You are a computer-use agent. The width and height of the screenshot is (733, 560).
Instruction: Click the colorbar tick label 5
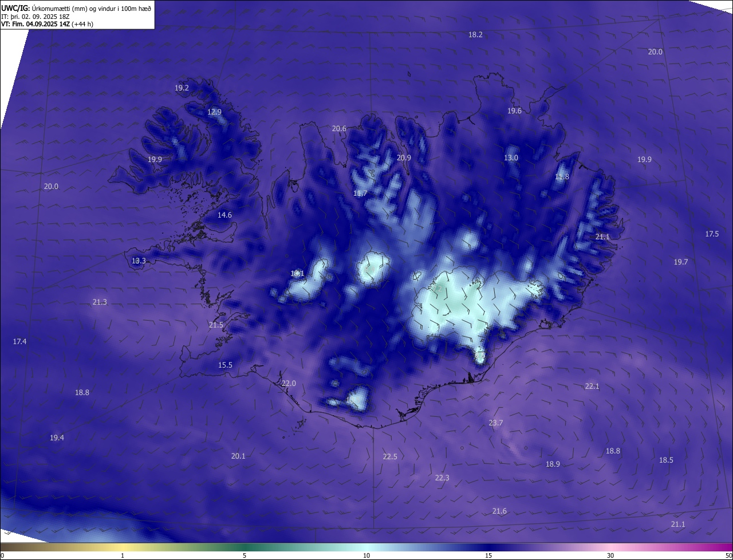tap(245, 555)
